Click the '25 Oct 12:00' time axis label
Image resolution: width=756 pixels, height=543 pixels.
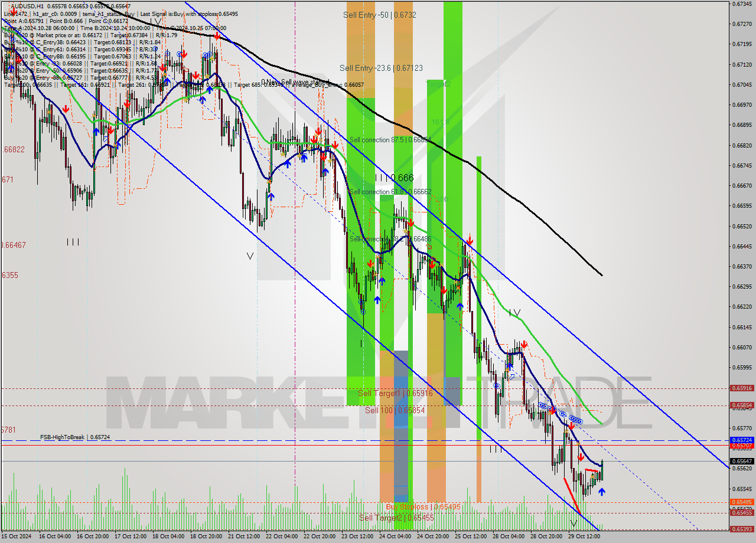(x=471, y=537)
